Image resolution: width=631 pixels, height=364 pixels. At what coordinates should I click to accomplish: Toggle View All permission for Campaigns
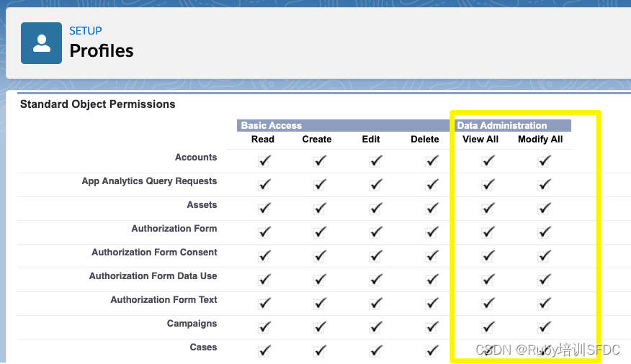(x=488, y=327)
